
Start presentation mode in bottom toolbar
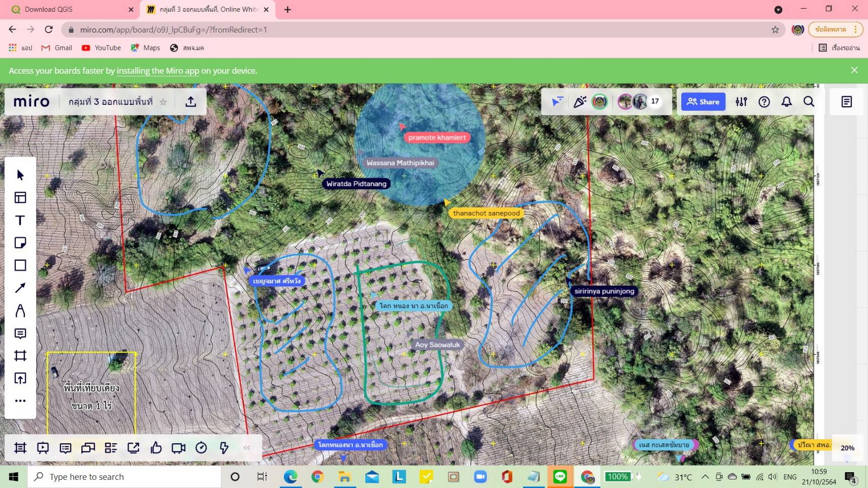coord(43,448)
